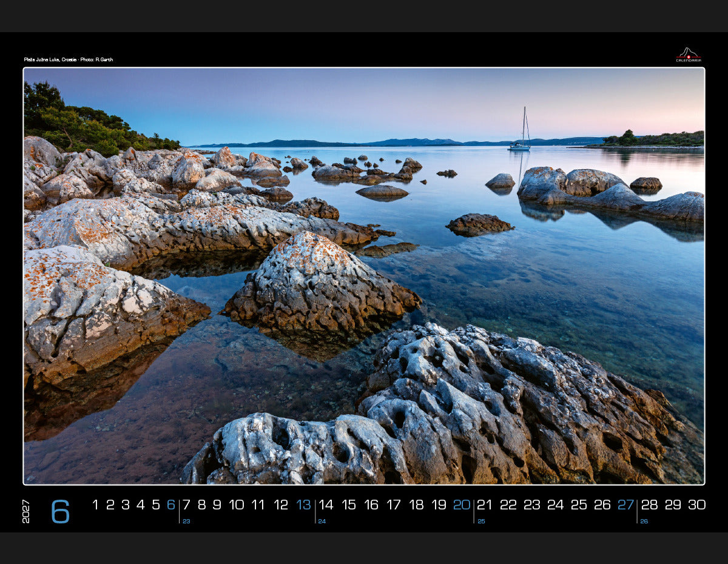Select blue Sunday date 20
The image size is (728, 564).
(x=462, y=505)
